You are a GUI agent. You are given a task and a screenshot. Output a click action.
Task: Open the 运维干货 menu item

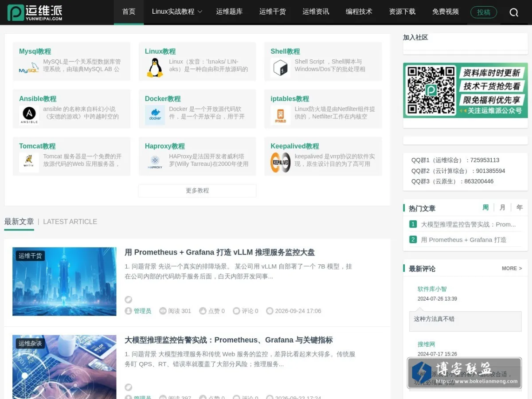(273, 12)
